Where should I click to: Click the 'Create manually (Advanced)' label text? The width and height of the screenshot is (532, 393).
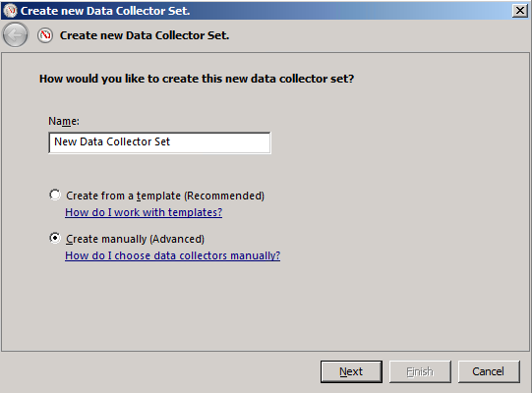[x=135, y=239]
